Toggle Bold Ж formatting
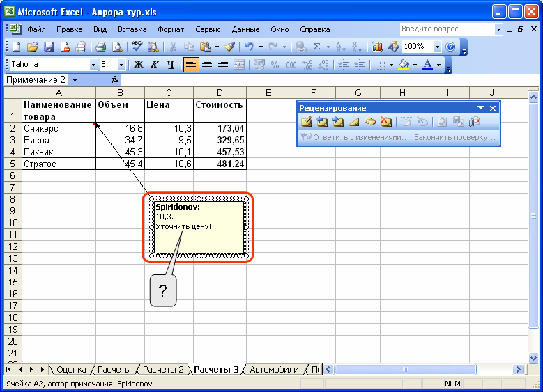543x392 pixels. click(139, 65)
